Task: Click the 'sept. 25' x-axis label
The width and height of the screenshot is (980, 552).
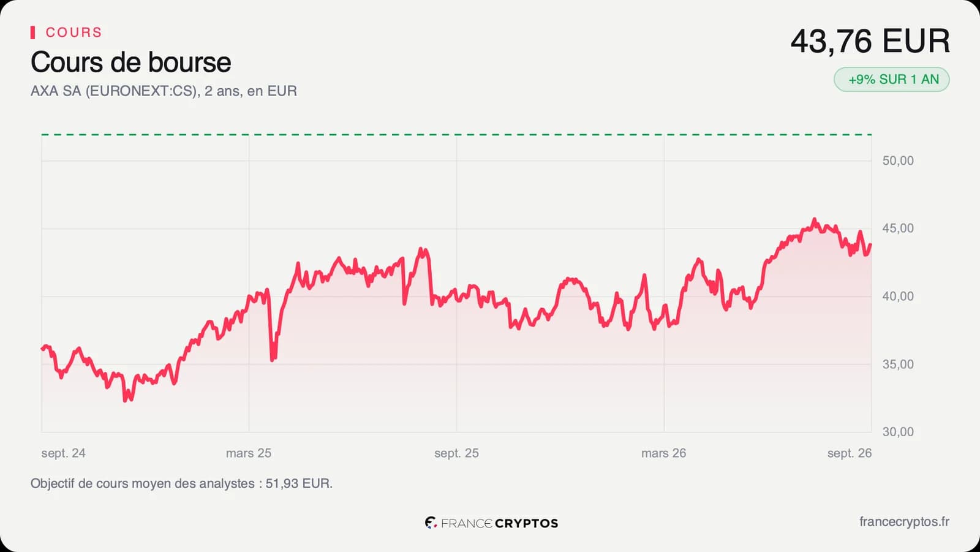Action: (456, 453)
